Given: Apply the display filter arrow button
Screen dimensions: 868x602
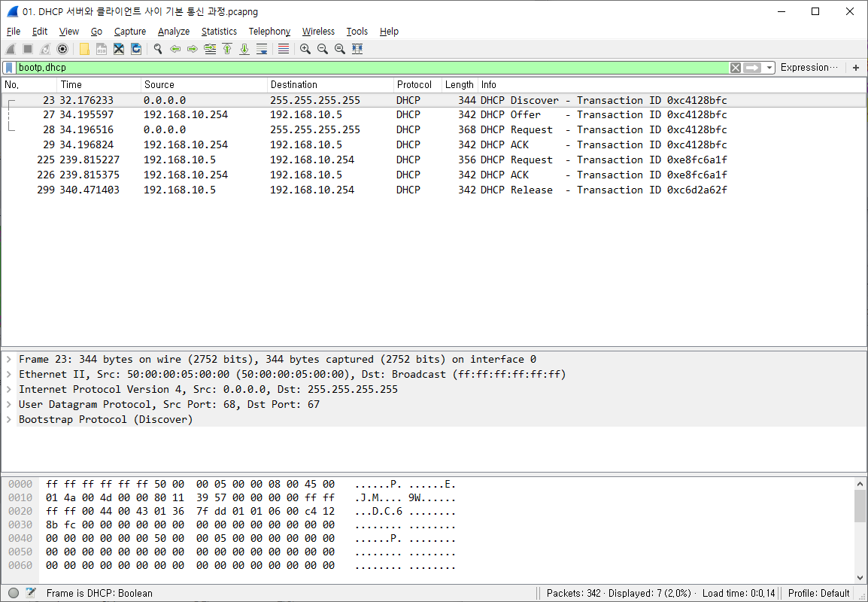Looking at the screenshot, I should tap(751, 68).
